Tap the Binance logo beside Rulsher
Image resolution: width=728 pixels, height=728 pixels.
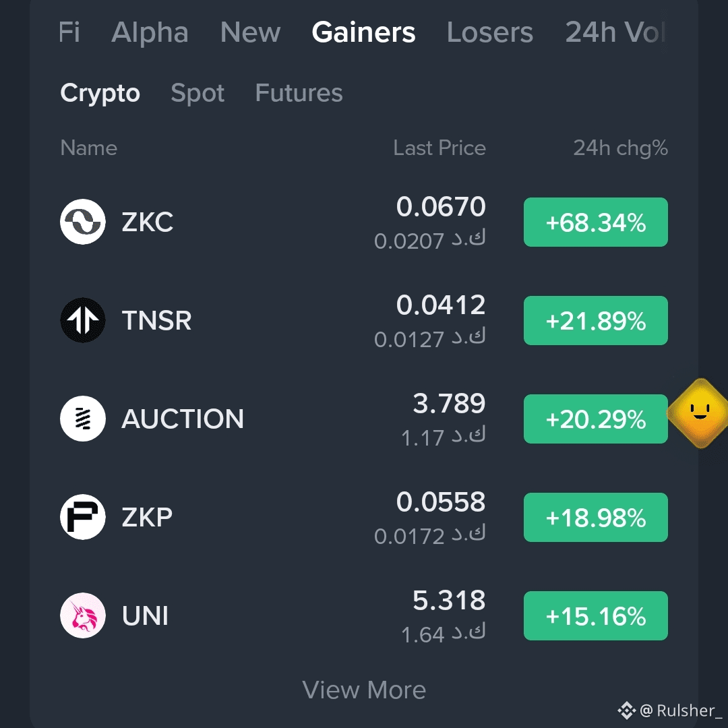coord(626,710)
